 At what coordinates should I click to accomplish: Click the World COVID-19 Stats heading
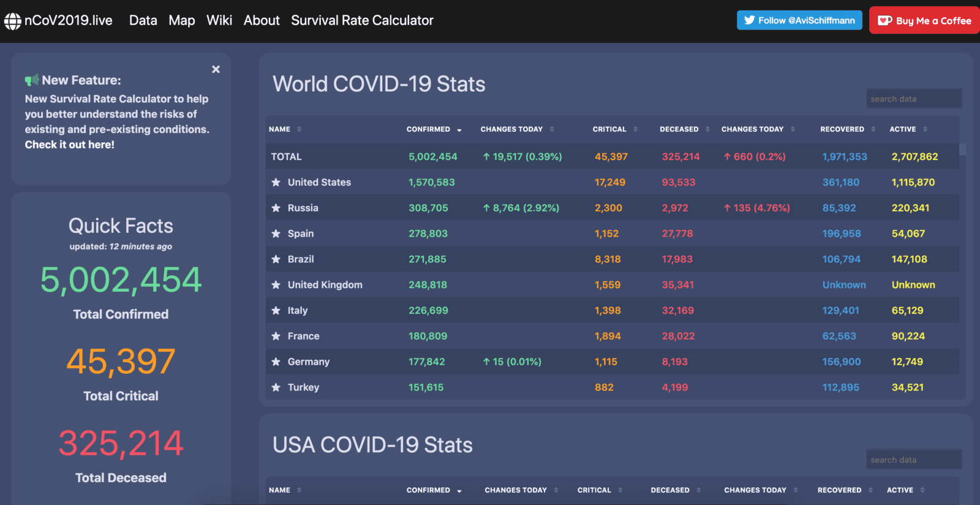[379, 84]
